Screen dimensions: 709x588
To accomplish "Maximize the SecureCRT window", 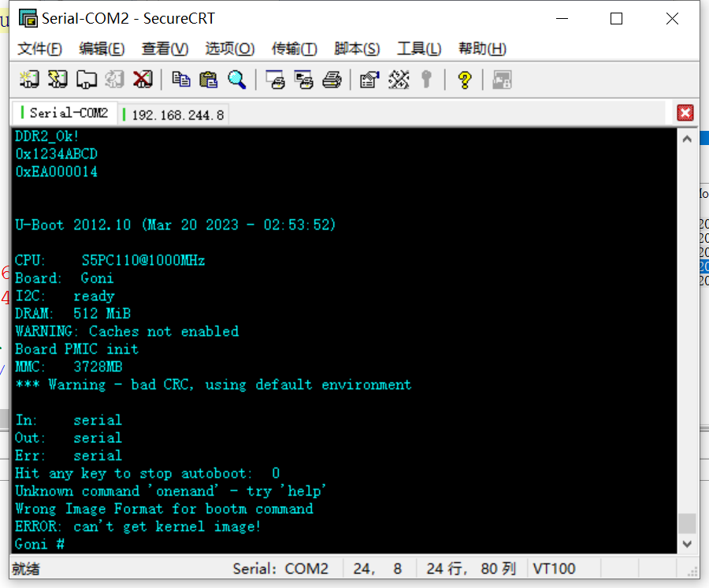I will [616, 19].
